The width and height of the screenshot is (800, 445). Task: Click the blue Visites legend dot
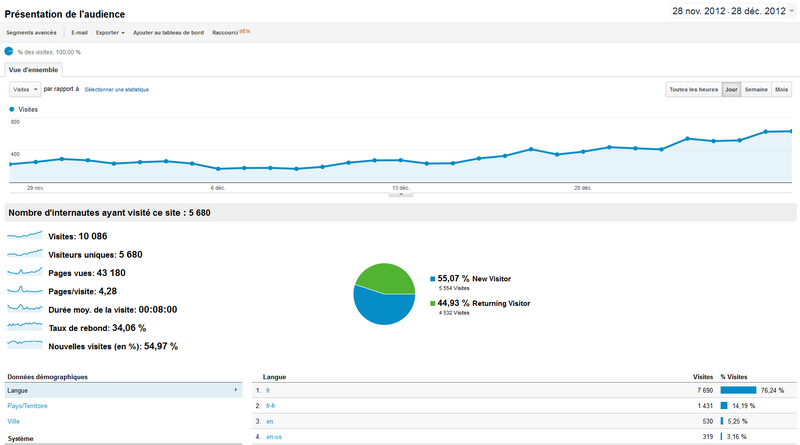point(12,108)
